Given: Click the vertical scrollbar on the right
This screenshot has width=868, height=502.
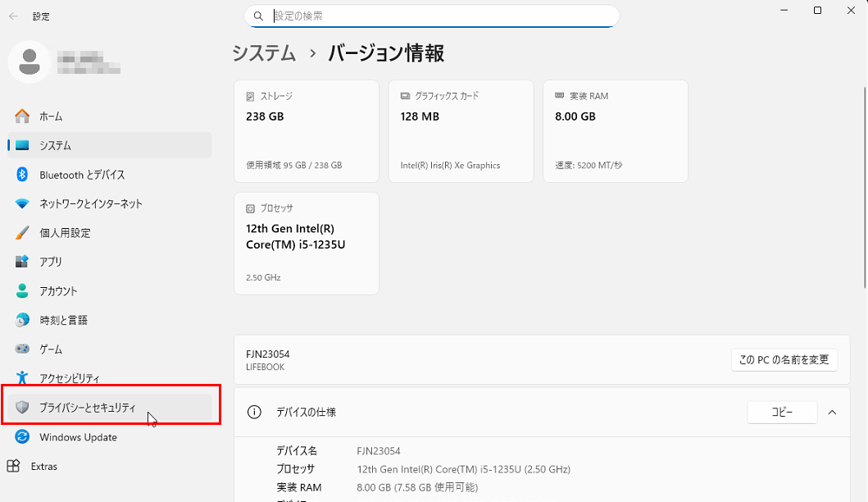Looking at the screenshot, I should 864,189.
